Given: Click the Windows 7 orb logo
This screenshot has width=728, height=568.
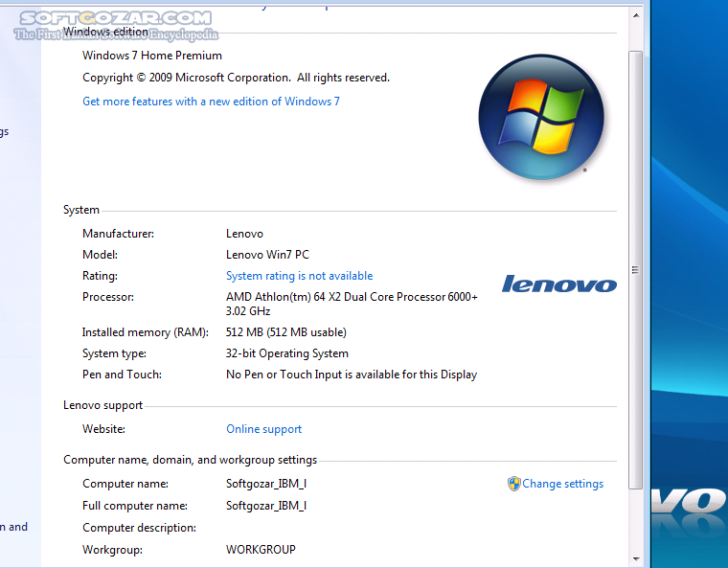Looking at the screenshot, I should [x=541, y=117].
